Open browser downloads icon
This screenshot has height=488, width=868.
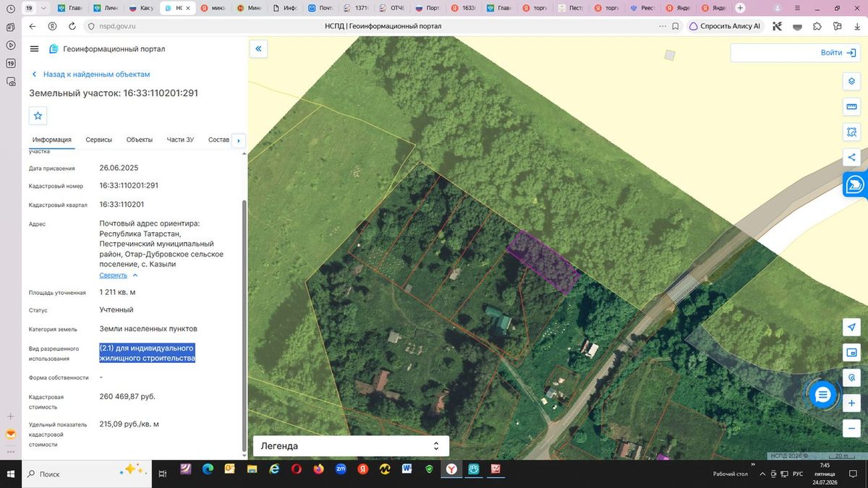pos(858,26)
